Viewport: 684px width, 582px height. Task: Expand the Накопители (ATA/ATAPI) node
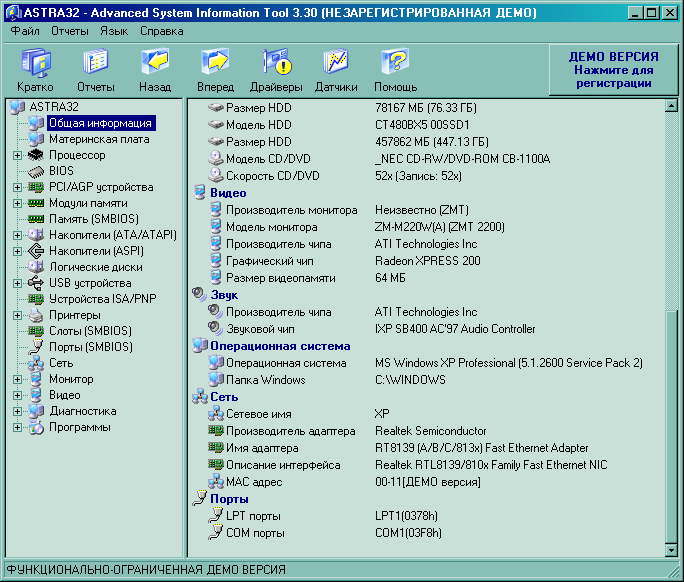point(17,235)
